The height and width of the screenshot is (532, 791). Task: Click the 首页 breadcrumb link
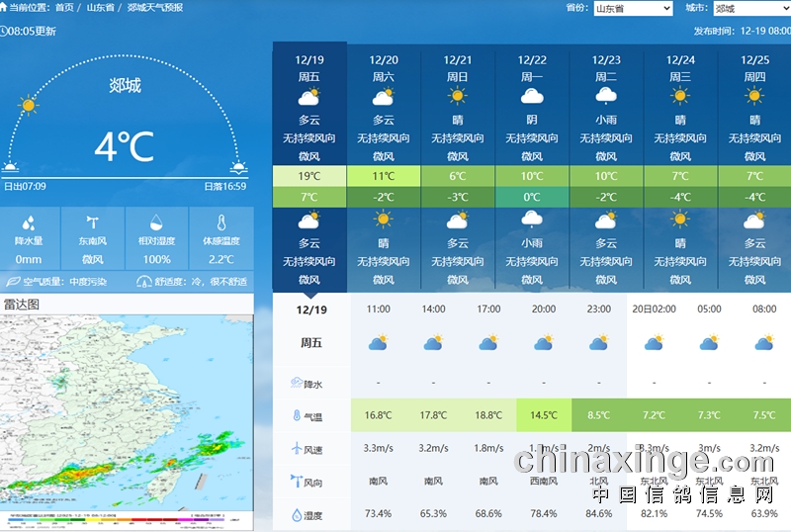tap(64, 7)
